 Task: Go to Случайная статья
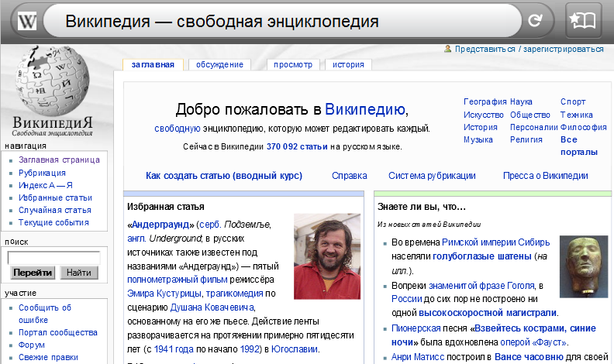tap(55, 211)
